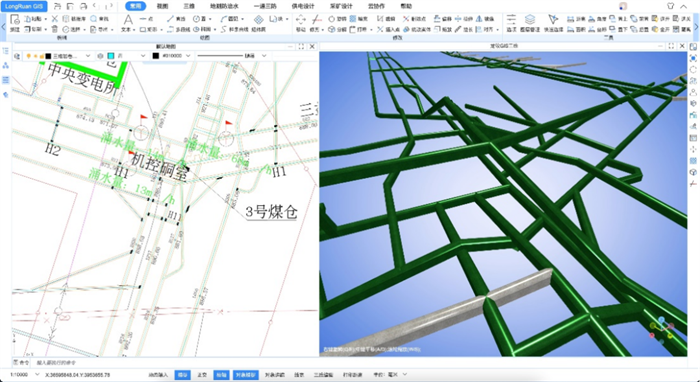
Task: Click the zoom extents icon in right sidebar
Action: point(693,58)
